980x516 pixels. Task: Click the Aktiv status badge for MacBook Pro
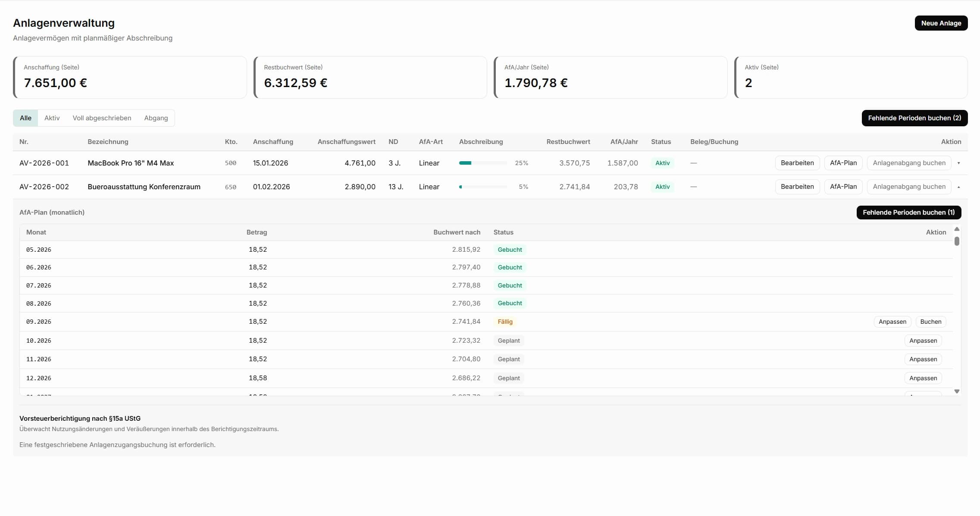pyautogui.click(x=662, y=163)
